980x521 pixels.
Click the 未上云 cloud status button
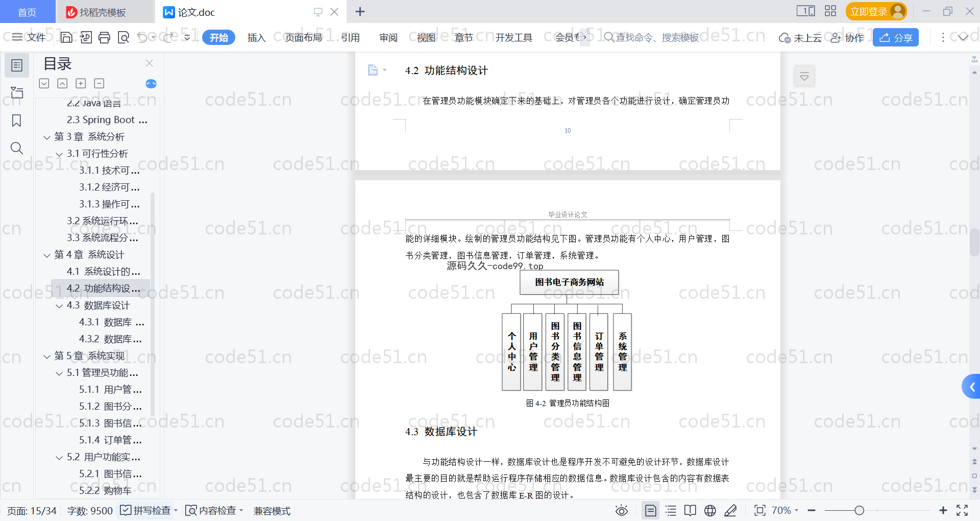tap(800, 37)
